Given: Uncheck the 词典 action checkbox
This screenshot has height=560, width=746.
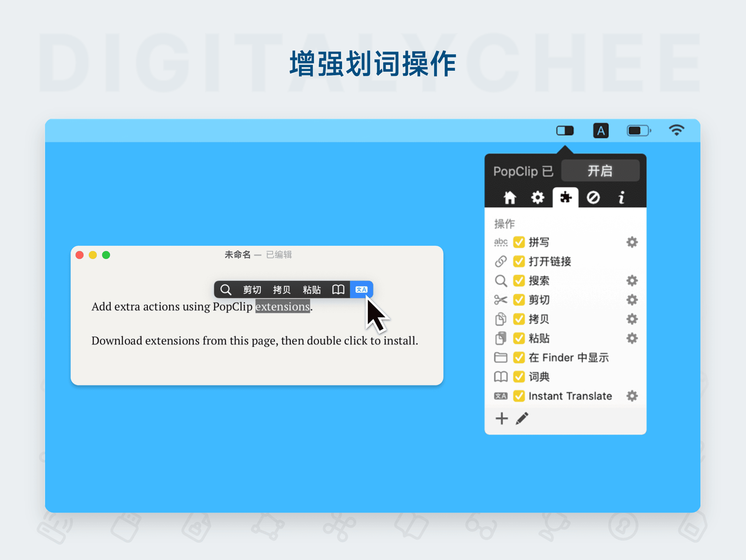Looking at the screenshot, I should (519, 377).
